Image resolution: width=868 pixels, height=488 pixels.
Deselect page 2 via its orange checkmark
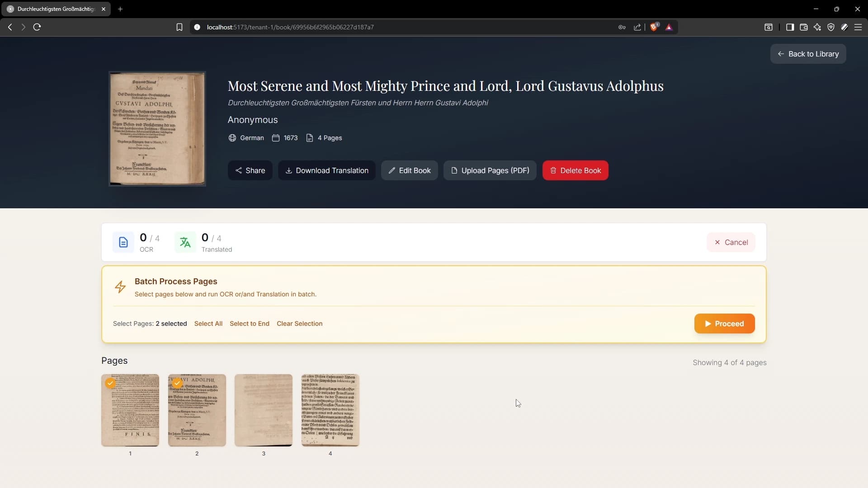pos(177,383)
